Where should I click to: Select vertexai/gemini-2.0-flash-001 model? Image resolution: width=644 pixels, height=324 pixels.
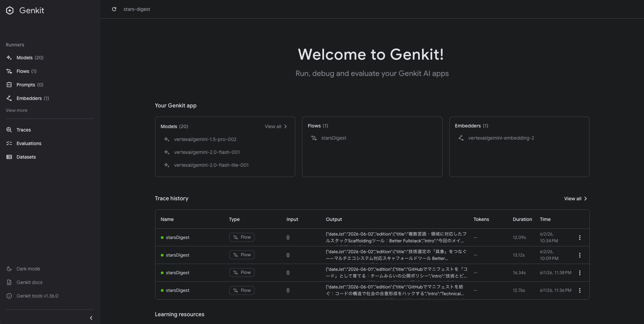click(207, 152)
